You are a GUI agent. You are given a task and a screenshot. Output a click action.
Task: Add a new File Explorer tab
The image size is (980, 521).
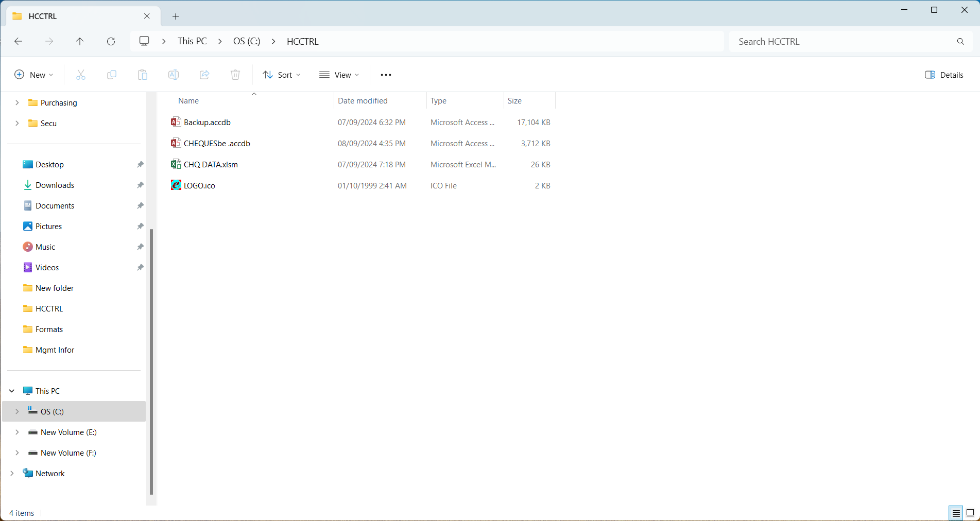click(x=176, y=16)
